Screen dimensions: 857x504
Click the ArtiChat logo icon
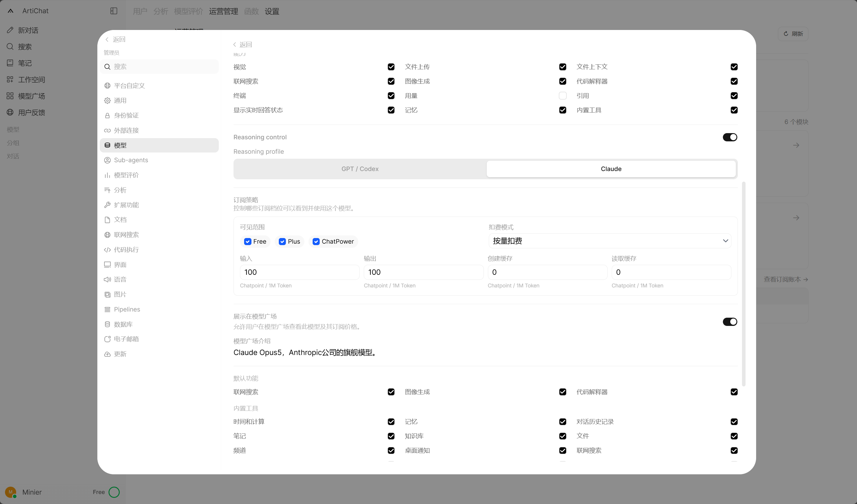tap(11, 11)
